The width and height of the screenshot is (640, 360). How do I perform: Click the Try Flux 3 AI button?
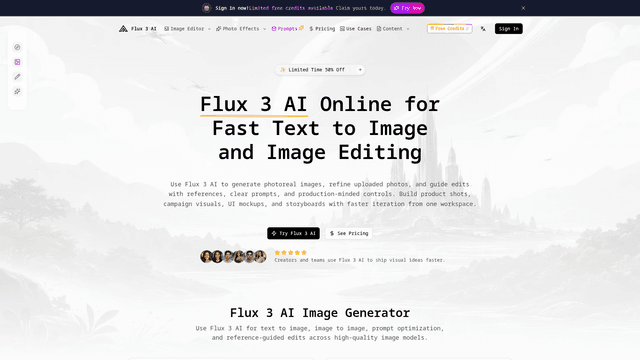click(293, 233)
